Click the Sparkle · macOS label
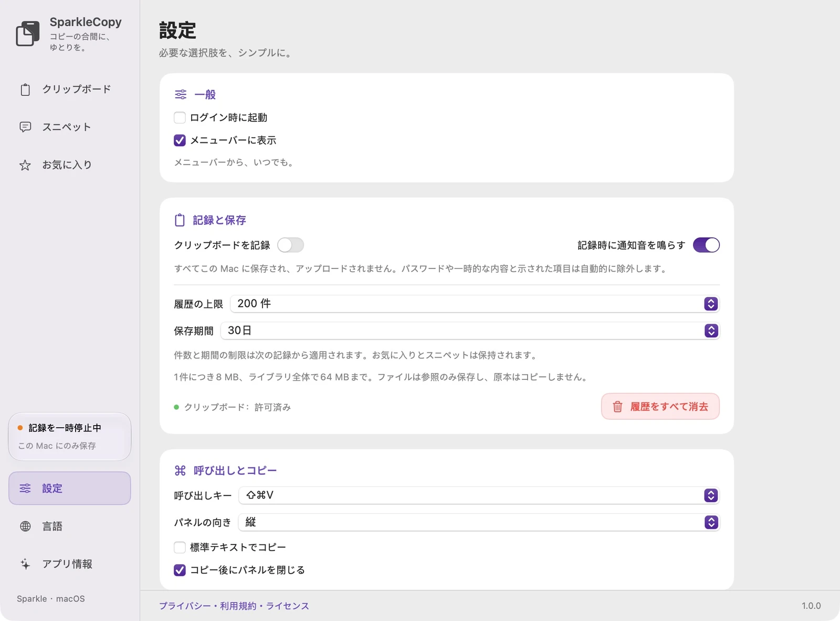 (x=51, y=599)
